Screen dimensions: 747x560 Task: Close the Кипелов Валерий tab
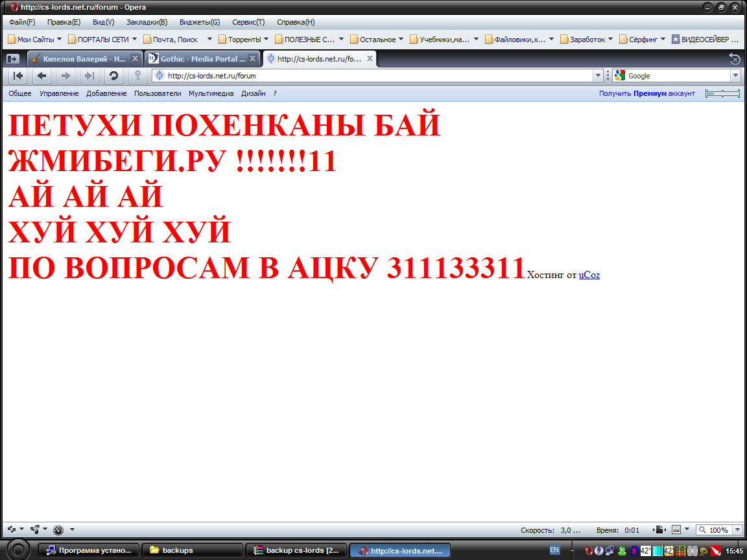coord(135,58)
